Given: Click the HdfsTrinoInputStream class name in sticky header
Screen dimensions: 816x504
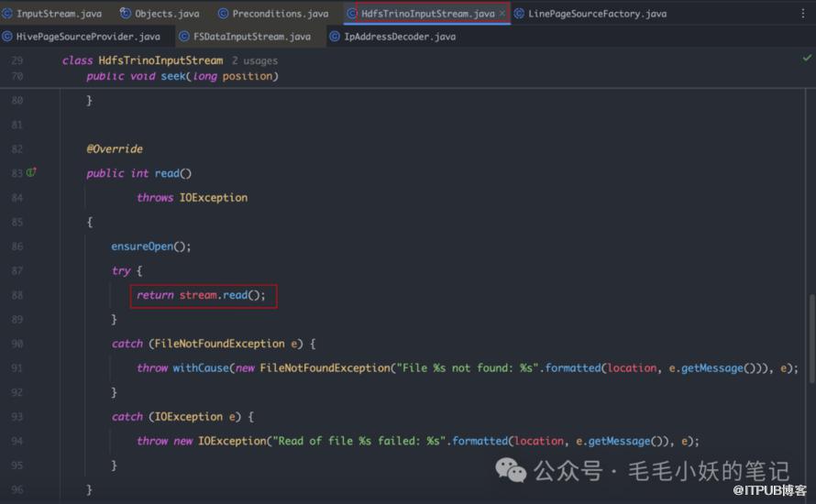Looking at the screenshot, I should (x=160, y=60).
